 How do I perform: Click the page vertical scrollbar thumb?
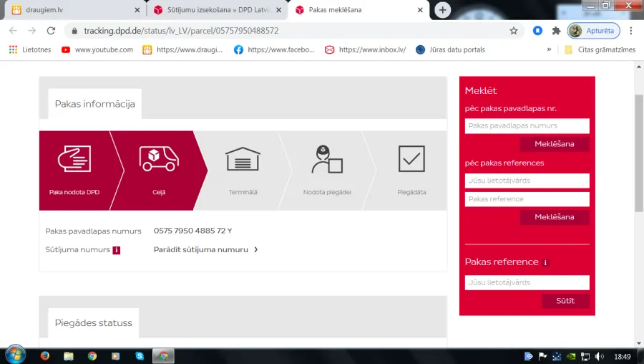[x=639, y=153]
